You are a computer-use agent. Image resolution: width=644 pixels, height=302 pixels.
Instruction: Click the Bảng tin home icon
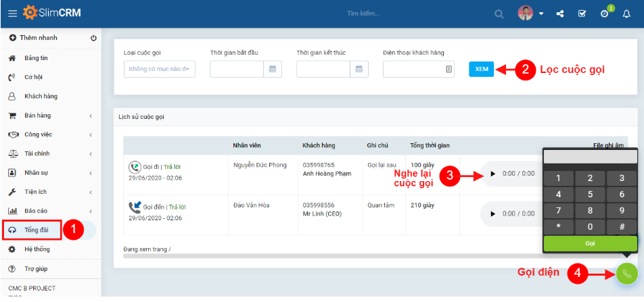point(12,58)
